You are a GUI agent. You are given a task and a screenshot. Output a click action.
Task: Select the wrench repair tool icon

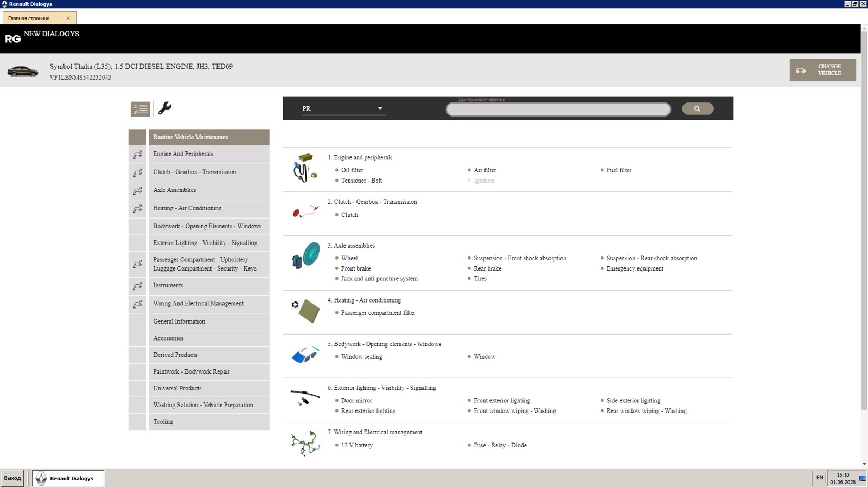tap(165, 108)
